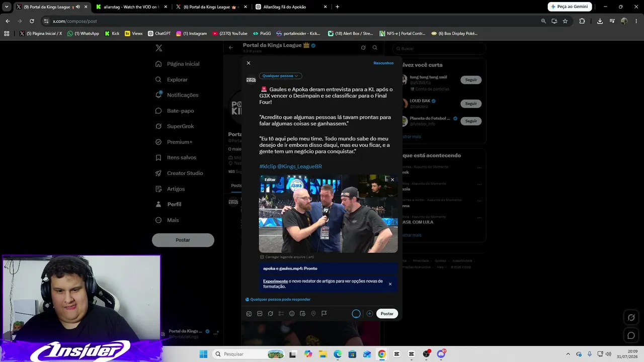Open Bate-papo in sidebar
The height and width of the screenshot is (362, 644).
pyautogui.click(x=174, y=111)
